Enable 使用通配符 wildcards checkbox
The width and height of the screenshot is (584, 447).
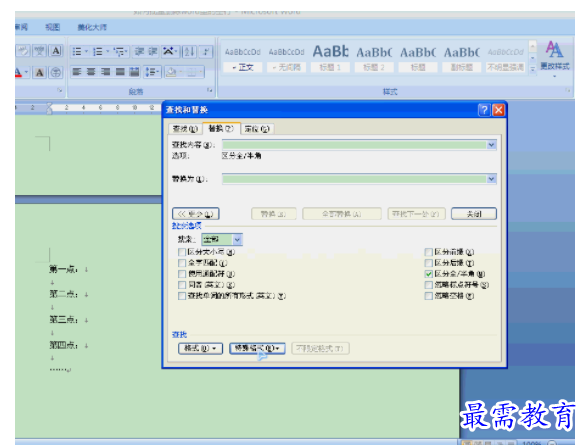coord(182,274)
